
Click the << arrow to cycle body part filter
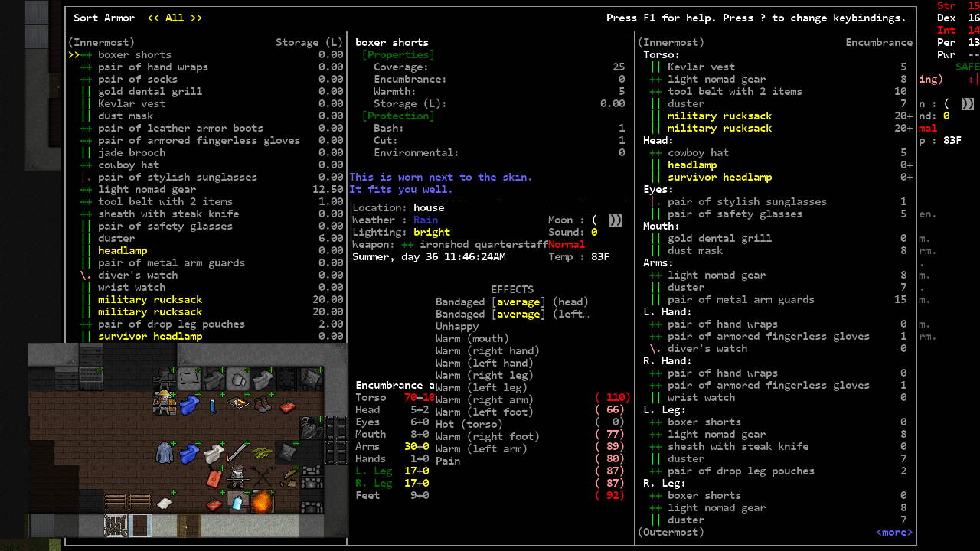(152, 18)
